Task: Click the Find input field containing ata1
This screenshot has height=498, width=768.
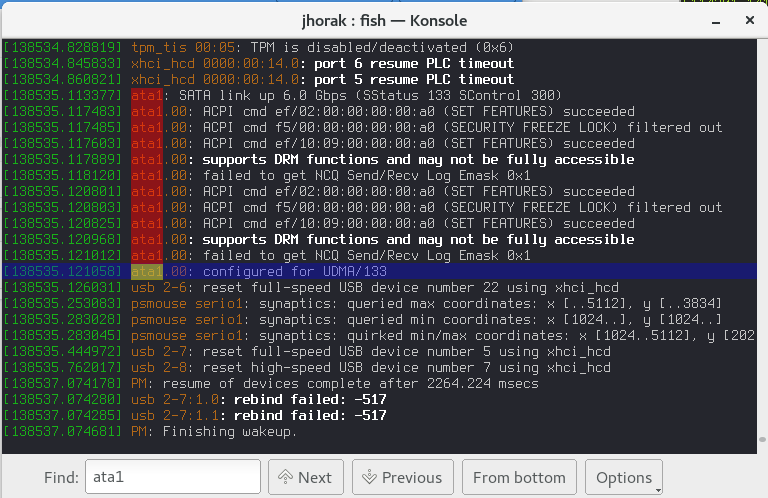Action: (173, 477)
